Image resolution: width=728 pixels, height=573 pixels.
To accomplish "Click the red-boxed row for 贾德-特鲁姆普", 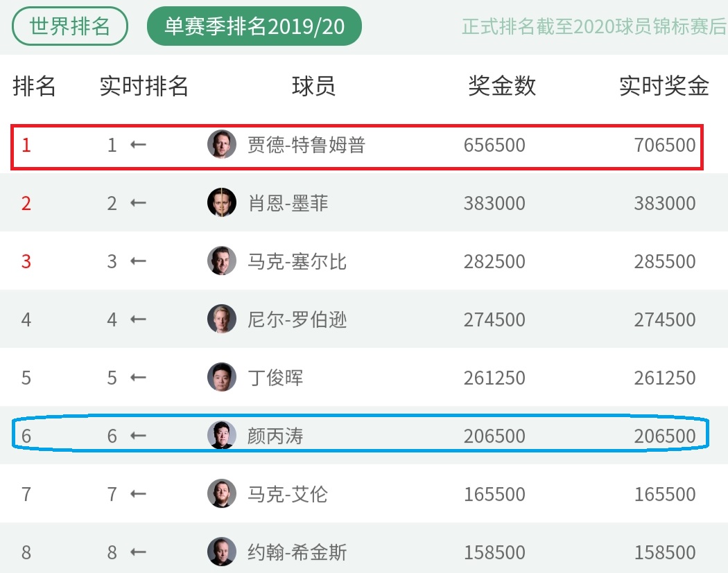I will point(364,146).
